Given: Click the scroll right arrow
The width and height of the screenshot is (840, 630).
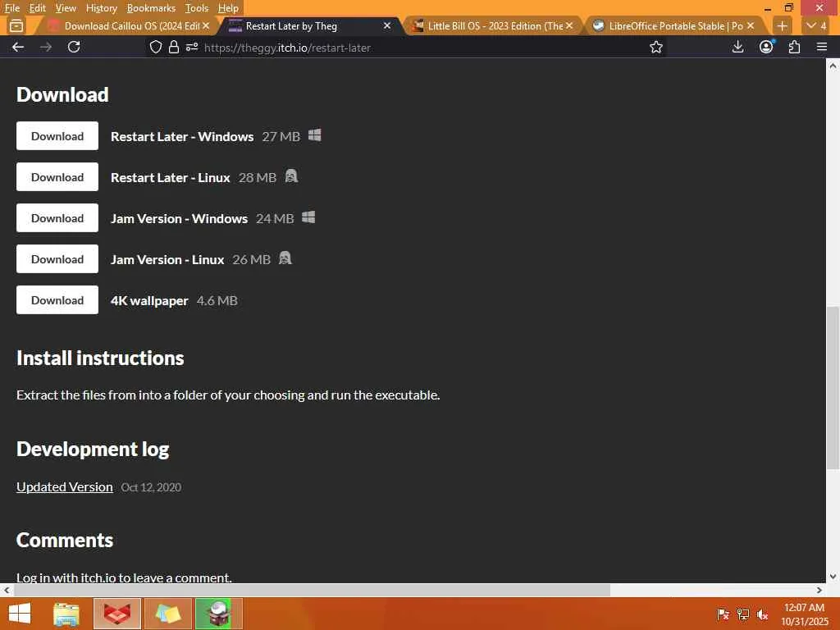Looking at the screenshot, I should tap(819, 591).
